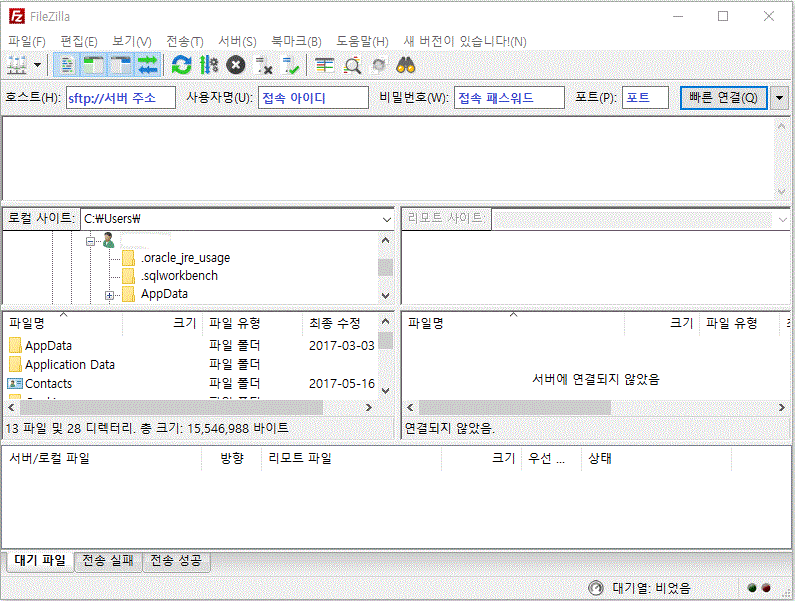Click the 빠른 연결(Q) button
The image size is (795, 601).
click(723, 98)
